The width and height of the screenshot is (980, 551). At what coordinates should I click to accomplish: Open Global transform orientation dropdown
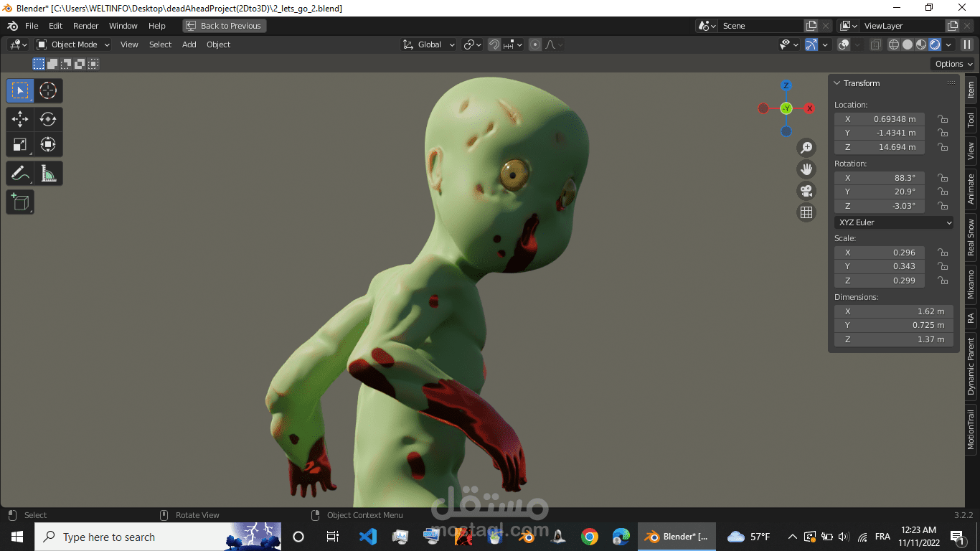pos(429,44)
